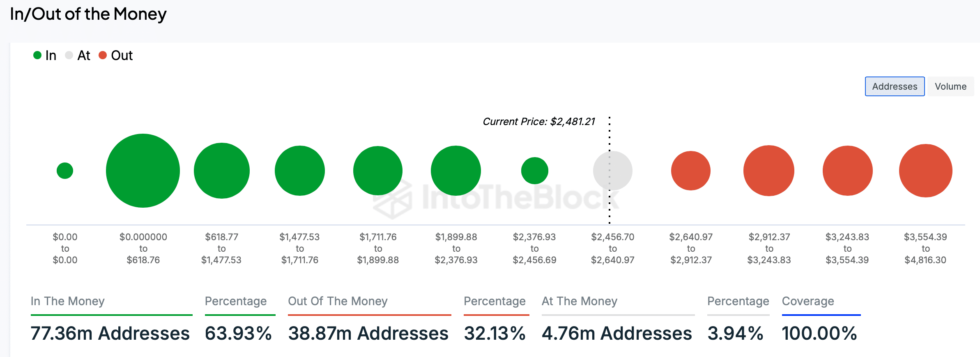Click the Coverage heading
The width and height of the screenshot is (980, 357).
808,301
